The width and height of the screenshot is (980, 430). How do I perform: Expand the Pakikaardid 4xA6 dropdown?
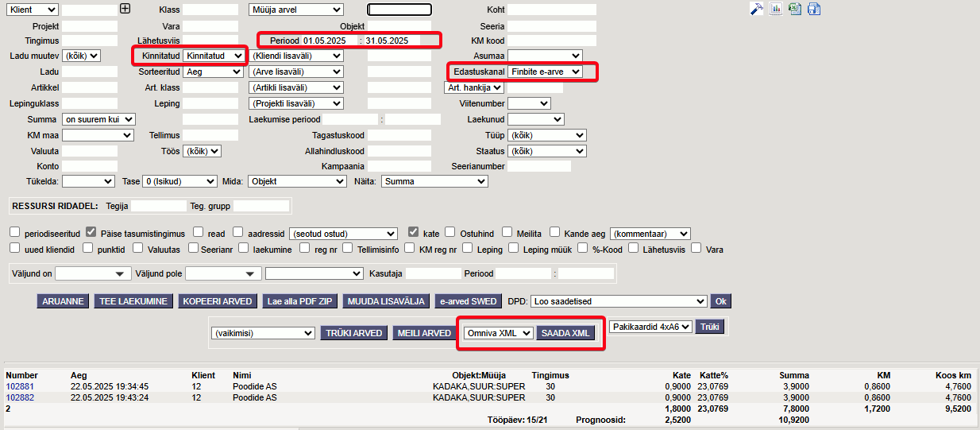click(x=650, y=327)
